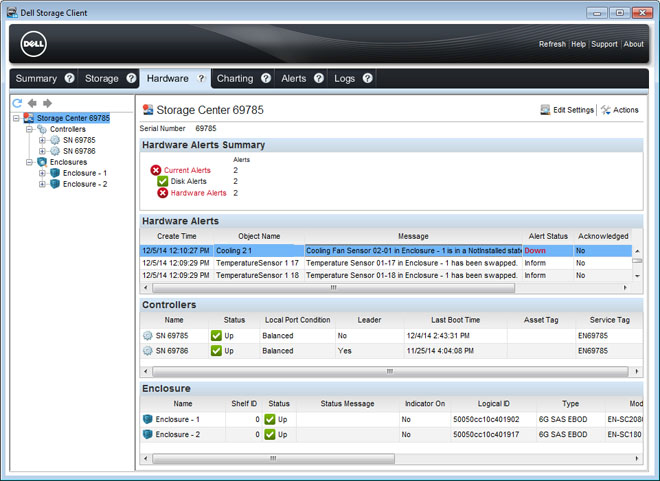Expand the Enclosure - 1 tree node
The image size is (660, 481).
tap(42, 173)
